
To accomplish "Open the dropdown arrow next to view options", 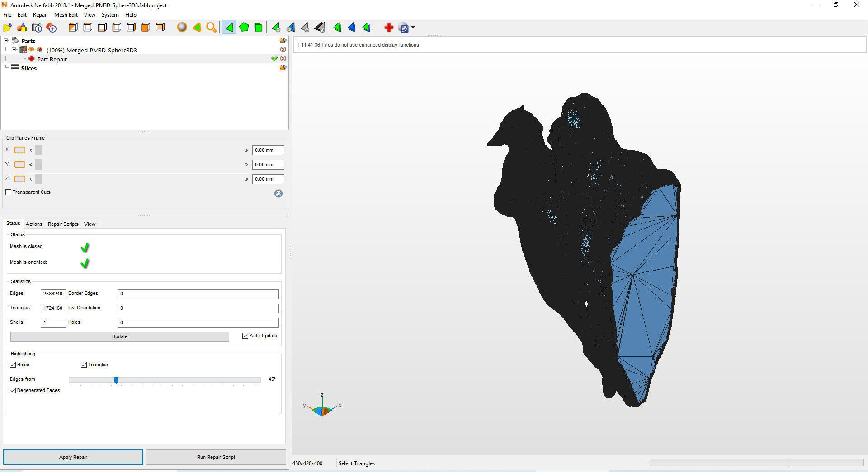I will click(413, 28).
